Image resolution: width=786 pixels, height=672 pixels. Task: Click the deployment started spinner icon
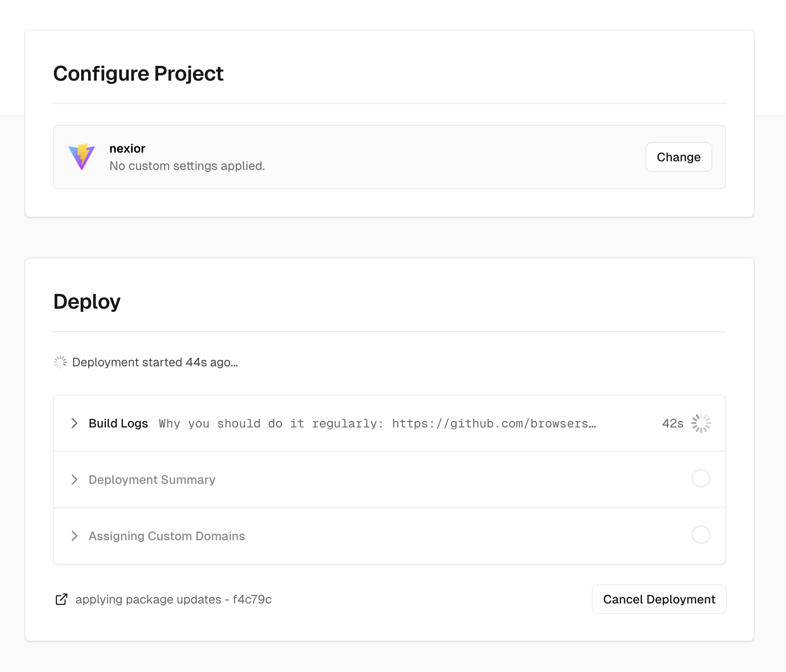[60, 362]
